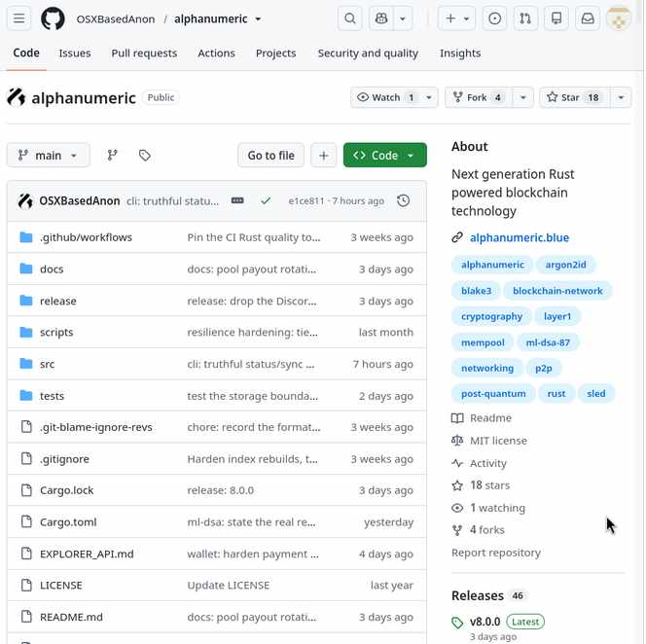Switch to the Issues tab
This screenshot has width=646, height=644.
click(x=75, y=54)
